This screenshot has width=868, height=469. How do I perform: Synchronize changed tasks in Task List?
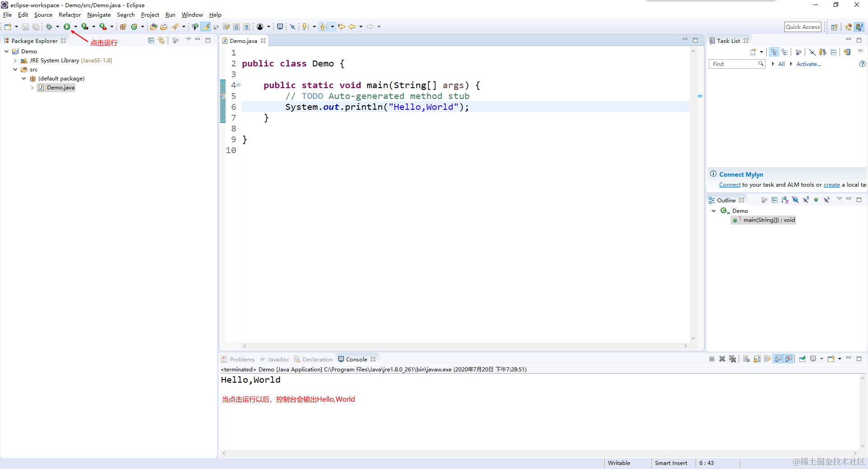[847, 52]
